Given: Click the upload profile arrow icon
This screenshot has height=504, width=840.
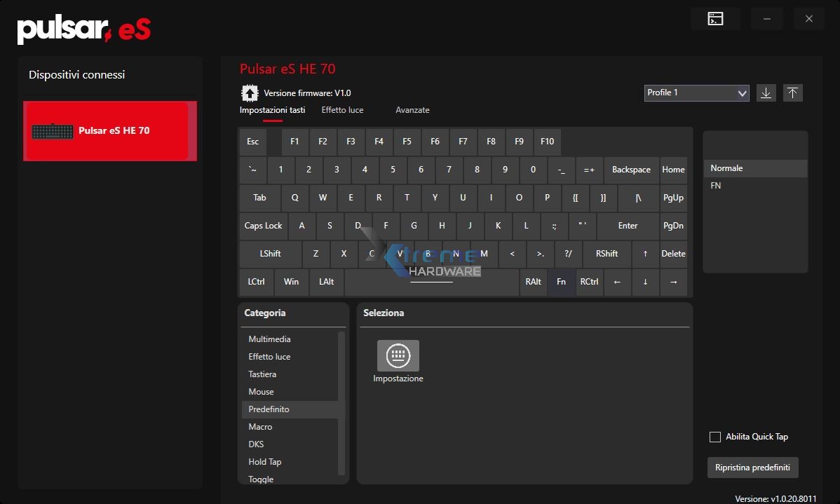Looking at the screenshot, I should 792,93.
